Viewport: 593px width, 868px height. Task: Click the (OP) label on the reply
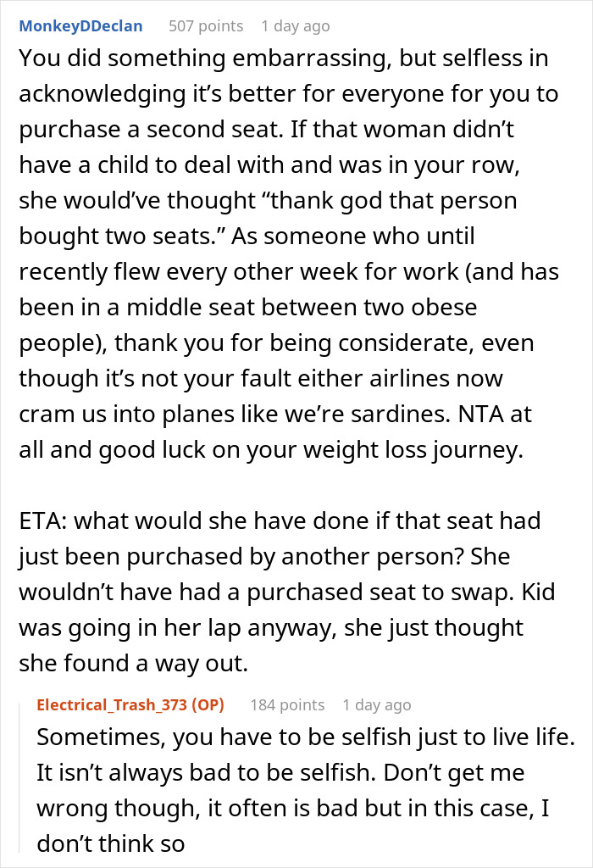213,704
